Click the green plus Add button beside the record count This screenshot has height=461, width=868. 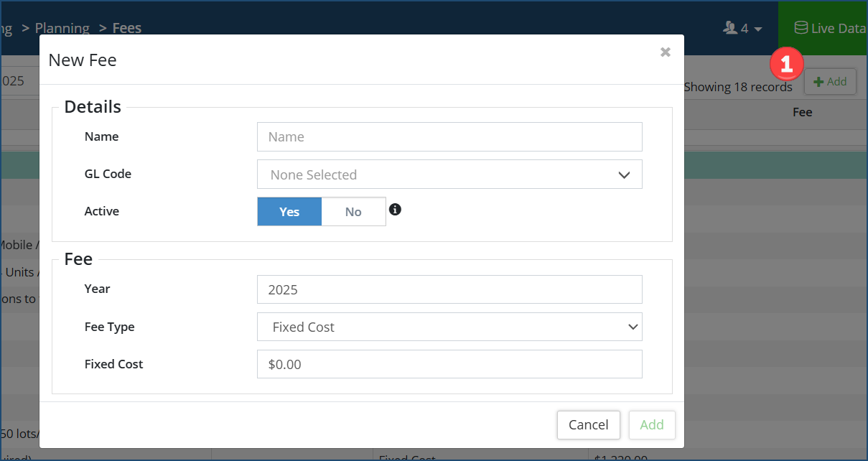tap(830, 82)
